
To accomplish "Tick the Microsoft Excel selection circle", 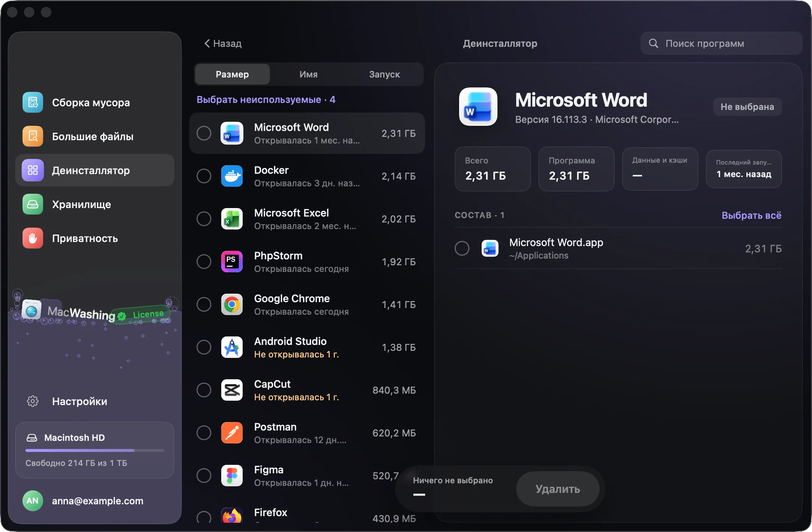I will [x=204, y=219].
